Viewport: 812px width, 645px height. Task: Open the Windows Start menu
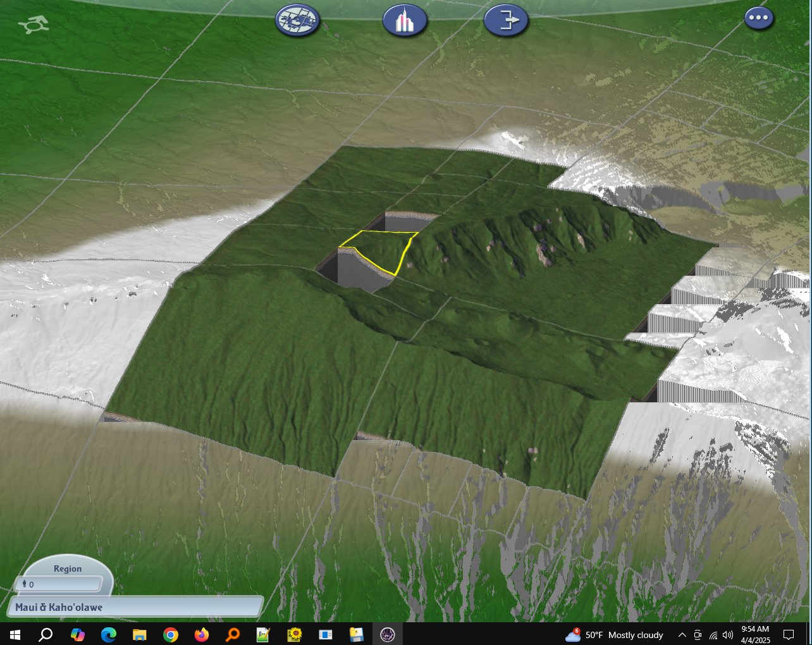(15, 634)
